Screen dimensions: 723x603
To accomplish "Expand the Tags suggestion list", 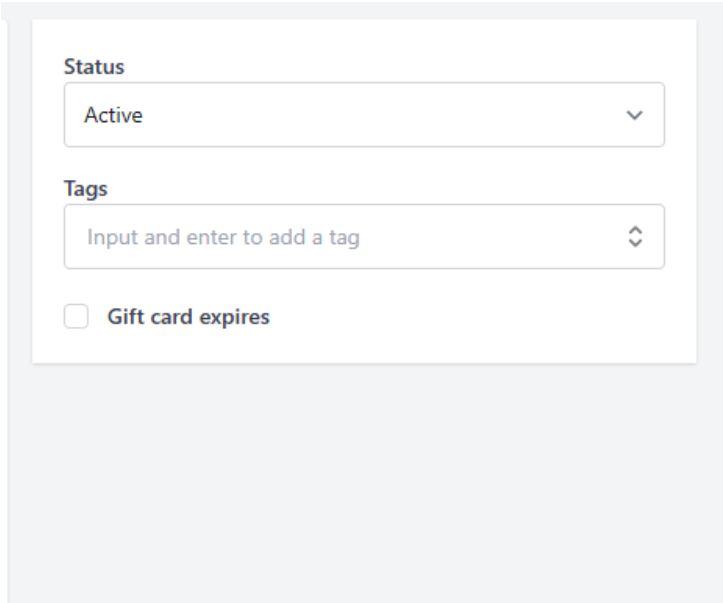I will pos(633,237).
